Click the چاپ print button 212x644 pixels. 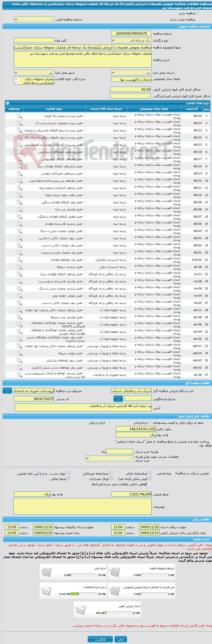click(121, 639)
